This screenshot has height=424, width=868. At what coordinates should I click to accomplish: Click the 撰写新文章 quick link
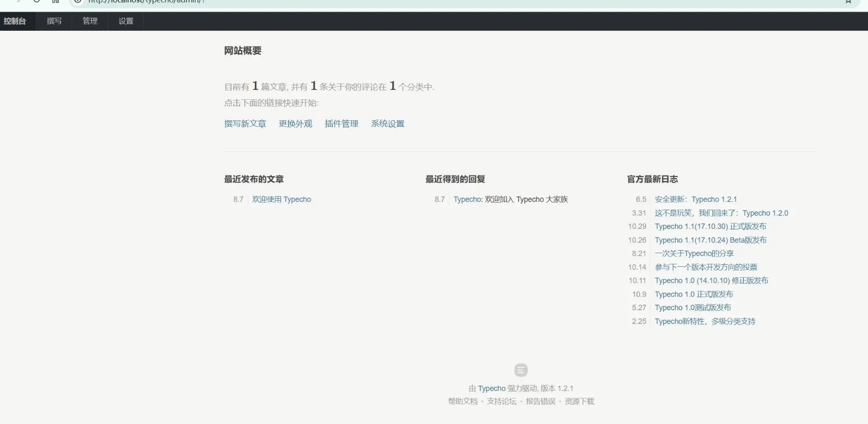click(x=245, y=124)
